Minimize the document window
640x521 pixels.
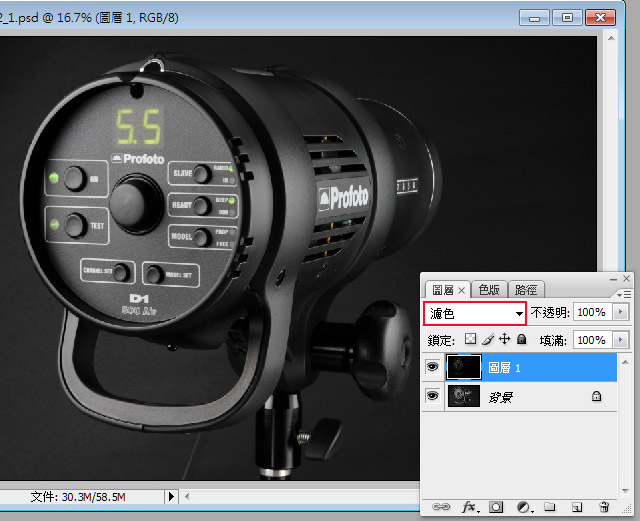tap(534, 18)
